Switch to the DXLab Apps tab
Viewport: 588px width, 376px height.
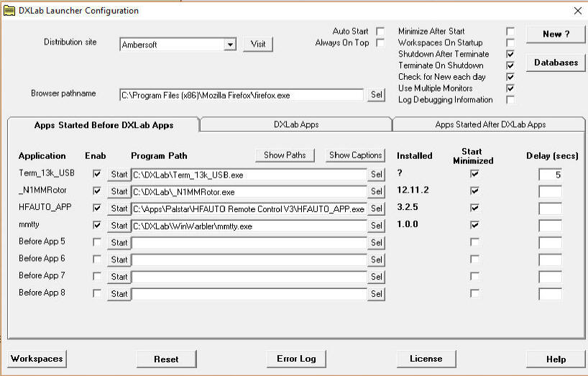[296, 124]
